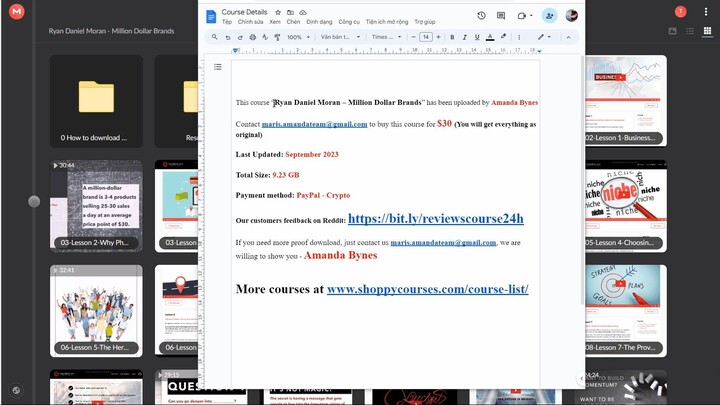
Task: Open the 100% zoom dropdown
Action: (297, 37)
